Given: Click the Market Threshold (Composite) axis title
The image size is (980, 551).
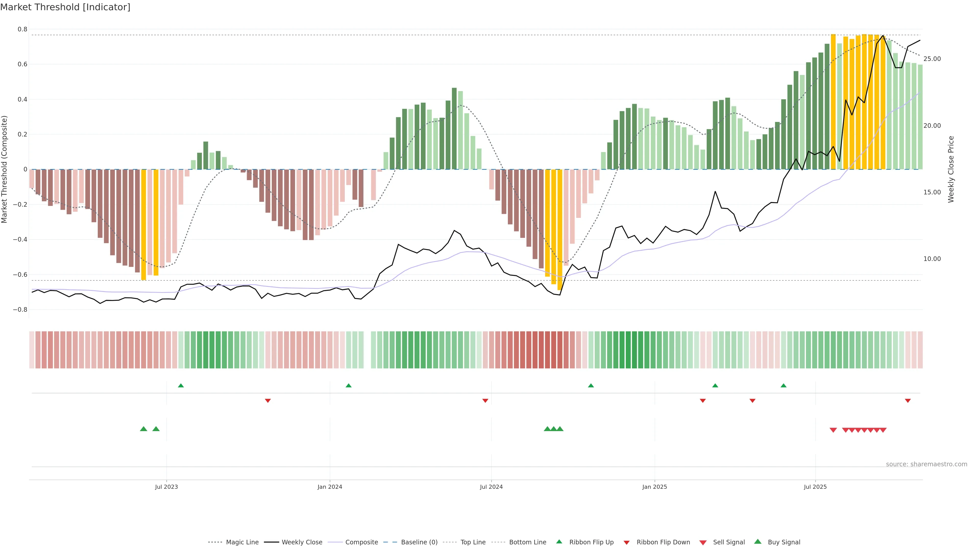Looking at the screenshot, I should click(5, 169).
